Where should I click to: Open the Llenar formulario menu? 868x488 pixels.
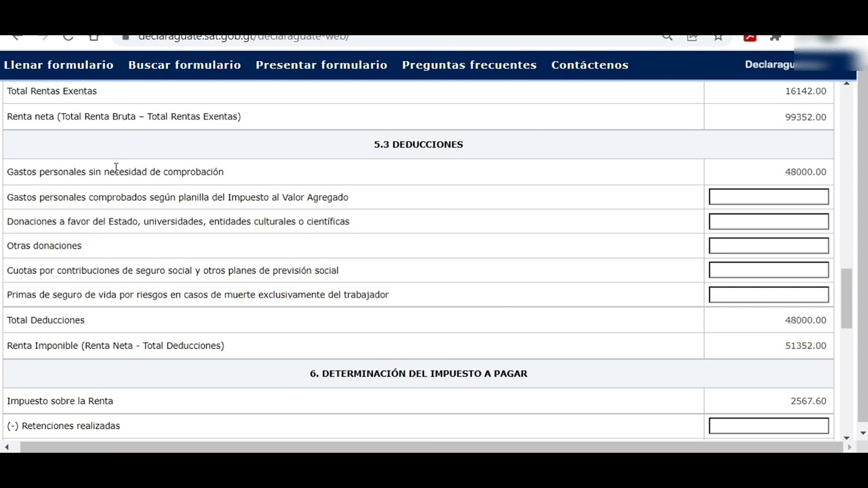tap(58, 65)
